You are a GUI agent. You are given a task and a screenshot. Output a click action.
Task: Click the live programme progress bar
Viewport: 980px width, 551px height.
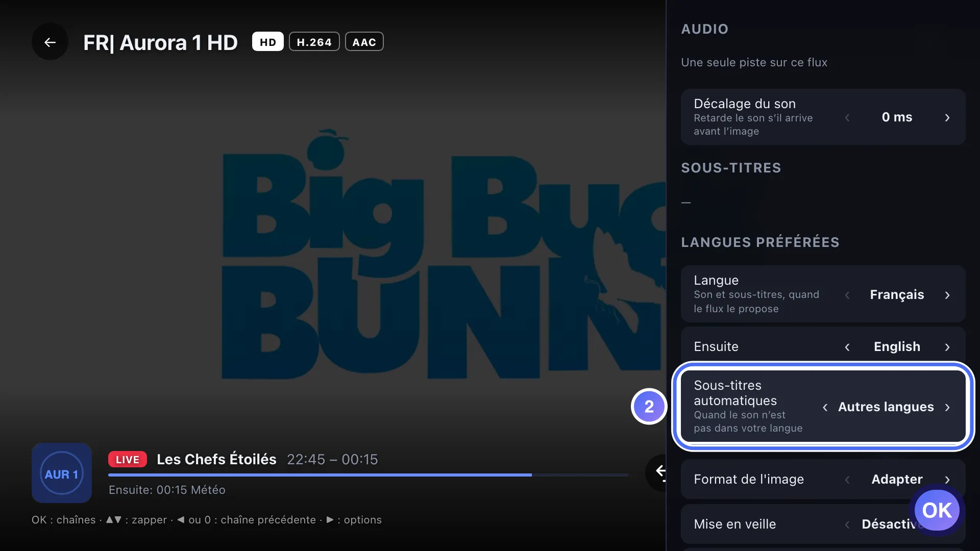[369, 475]
